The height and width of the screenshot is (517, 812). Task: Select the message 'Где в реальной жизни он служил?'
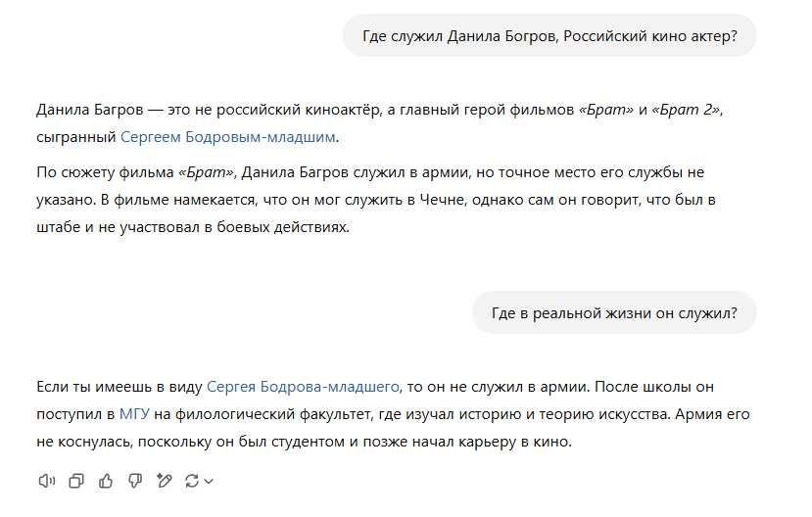(x=614, y=313)
